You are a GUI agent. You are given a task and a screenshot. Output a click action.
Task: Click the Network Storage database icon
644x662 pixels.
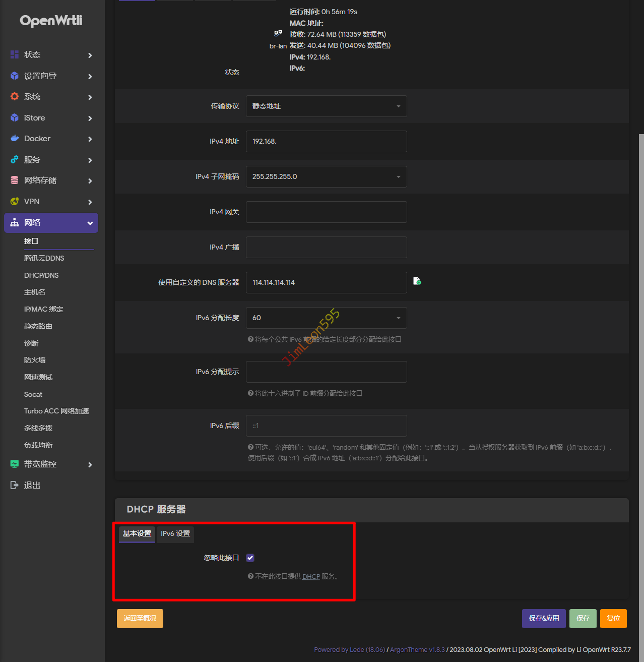point(15,180)
